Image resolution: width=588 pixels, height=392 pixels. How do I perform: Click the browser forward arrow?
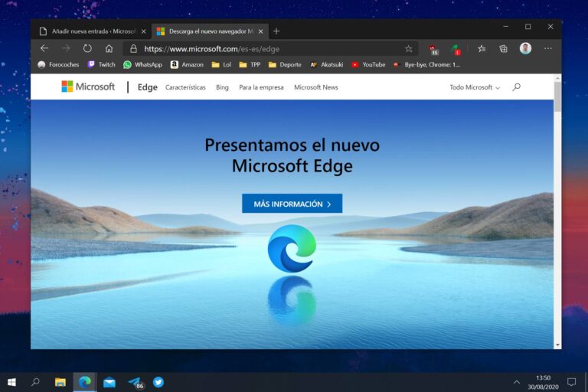coord(66,49)
